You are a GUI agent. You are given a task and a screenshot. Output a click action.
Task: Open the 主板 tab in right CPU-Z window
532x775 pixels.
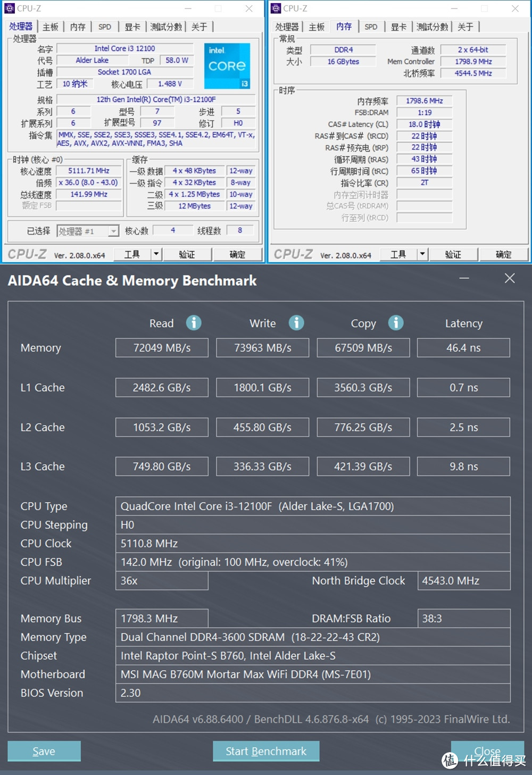(x=317, y=27)
